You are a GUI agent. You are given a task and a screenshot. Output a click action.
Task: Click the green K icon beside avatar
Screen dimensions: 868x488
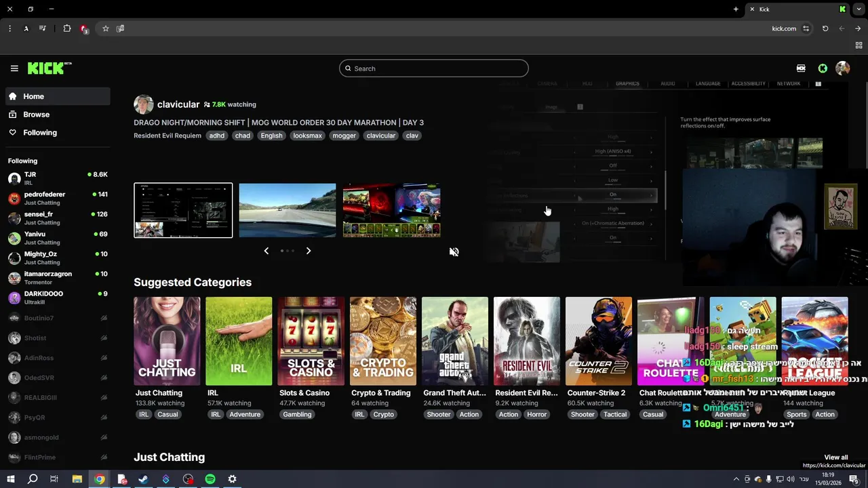[823, 68]
